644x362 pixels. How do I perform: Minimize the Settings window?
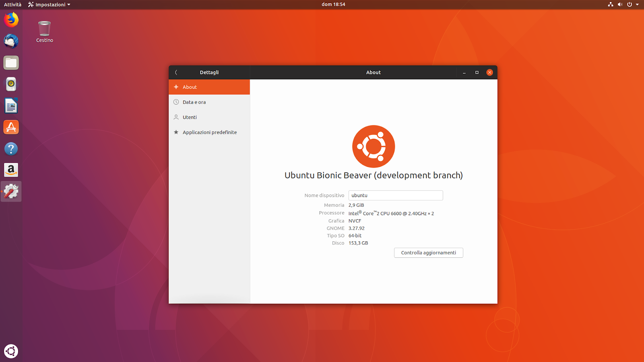click(464, 72)
